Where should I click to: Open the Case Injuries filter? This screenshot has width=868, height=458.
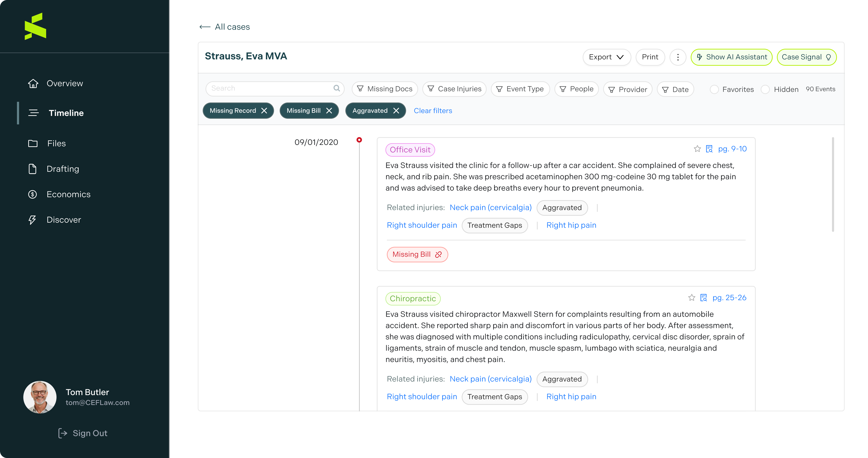click(454, 89)
